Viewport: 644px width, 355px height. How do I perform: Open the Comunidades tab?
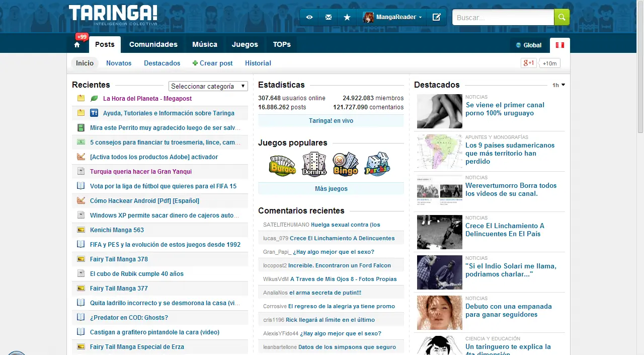tap(153, 44)
